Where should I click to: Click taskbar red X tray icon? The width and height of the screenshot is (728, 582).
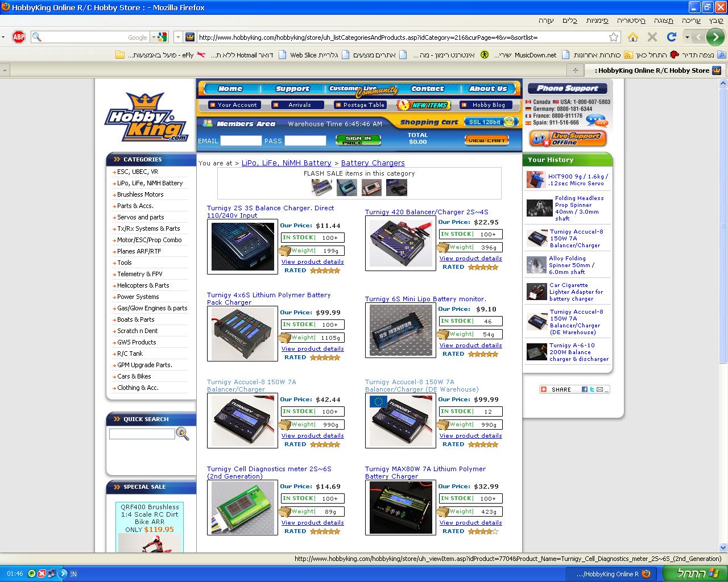point(42,573)
